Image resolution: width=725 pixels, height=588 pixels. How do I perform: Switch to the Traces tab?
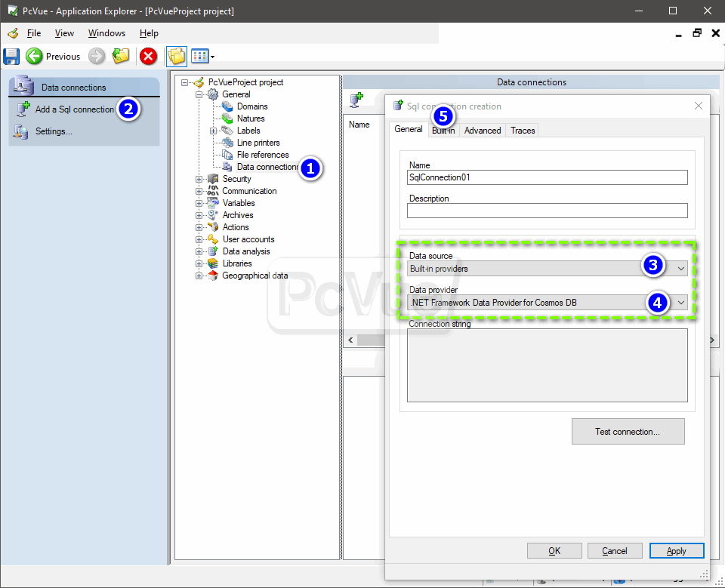[523, 131]
